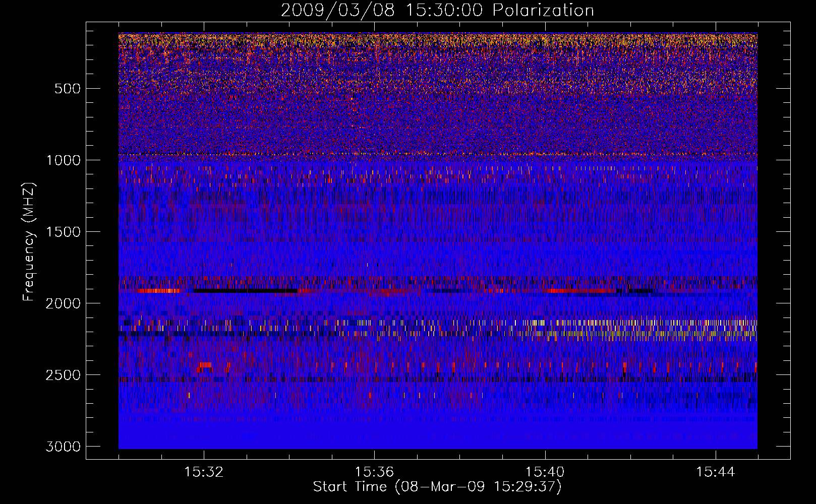Viewport: 816px width, 504px height.
Task: Click the 15:32 time tick label
Action: pos(204,472)
